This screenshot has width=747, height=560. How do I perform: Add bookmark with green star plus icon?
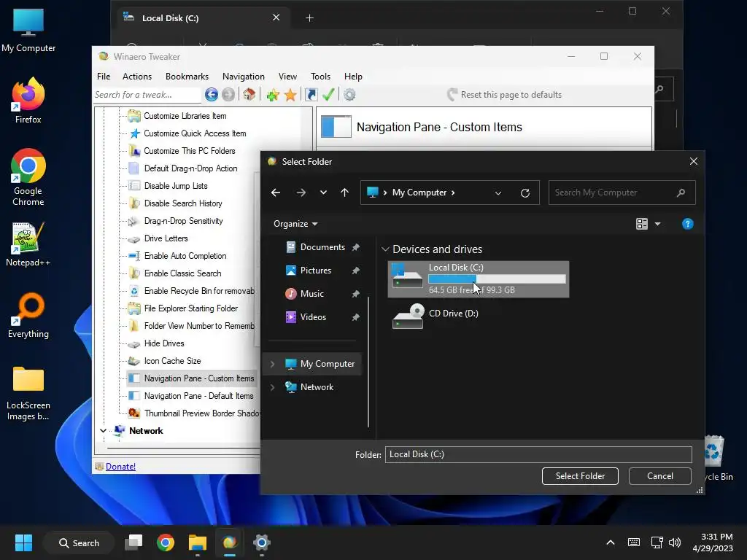point(273,95)
